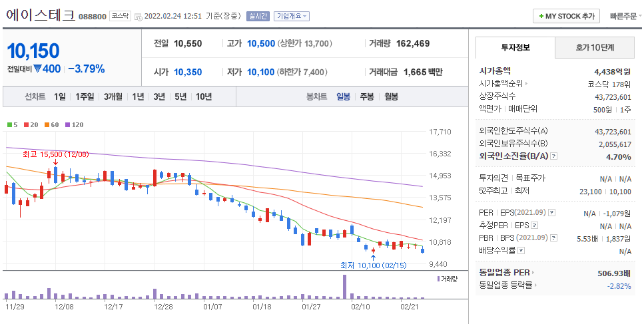This screenshot has width=644, height=324.
Task: Click the 5.53배 PBR value
Action: pos(588,238)
